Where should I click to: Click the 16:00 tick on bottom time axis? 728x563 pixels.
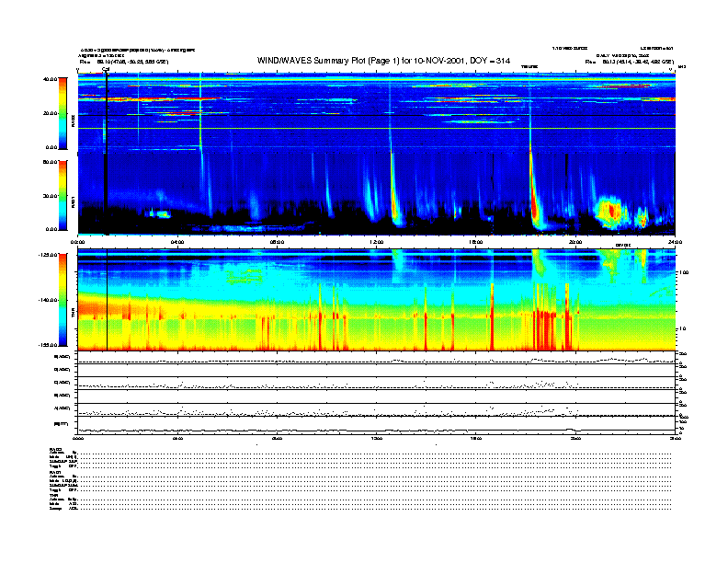coord(476,438)
